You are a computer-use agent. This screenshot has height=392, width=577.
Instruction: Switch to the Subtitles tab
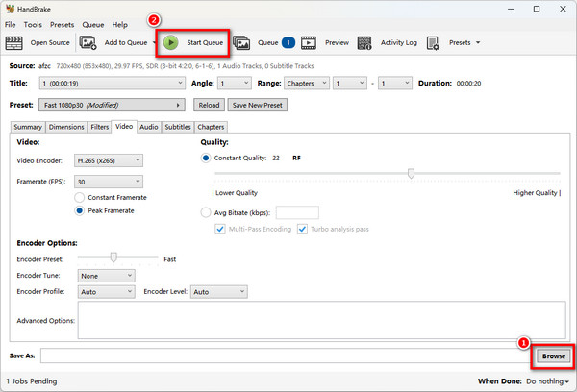pos(178,127)
